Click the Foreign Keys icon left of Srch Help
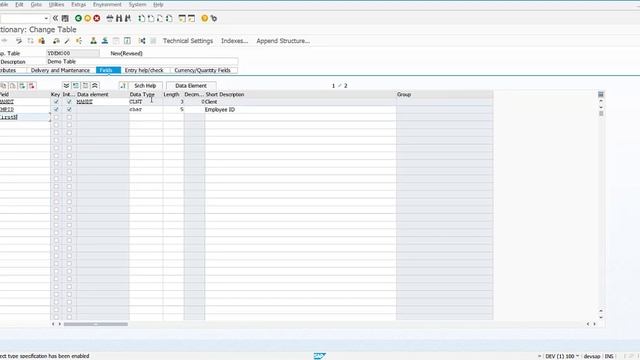The height and width of the screenshot is (360, 640). [x=122, y=86]
